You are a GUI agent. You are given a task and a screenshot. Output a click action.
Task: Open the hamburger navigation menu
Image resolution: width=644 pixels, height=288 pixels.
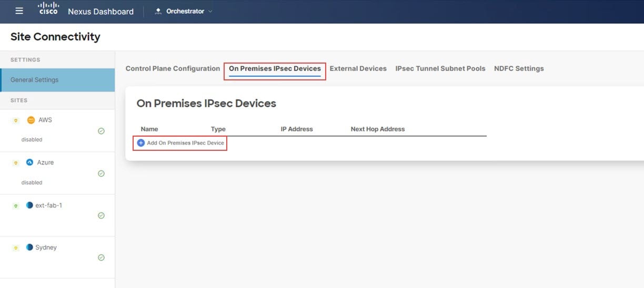19,11
